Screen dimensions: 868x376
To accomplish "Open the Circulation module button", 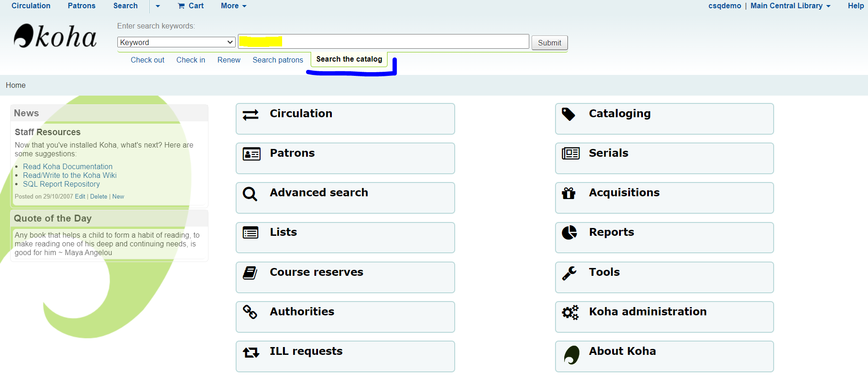I will [x=345, y=119].
